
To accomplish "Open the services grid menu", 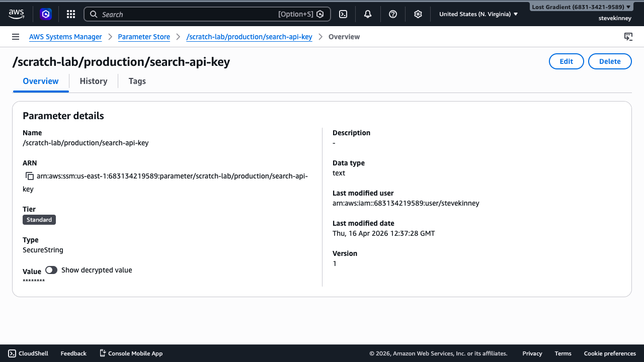I will click(x=71, y=14).
